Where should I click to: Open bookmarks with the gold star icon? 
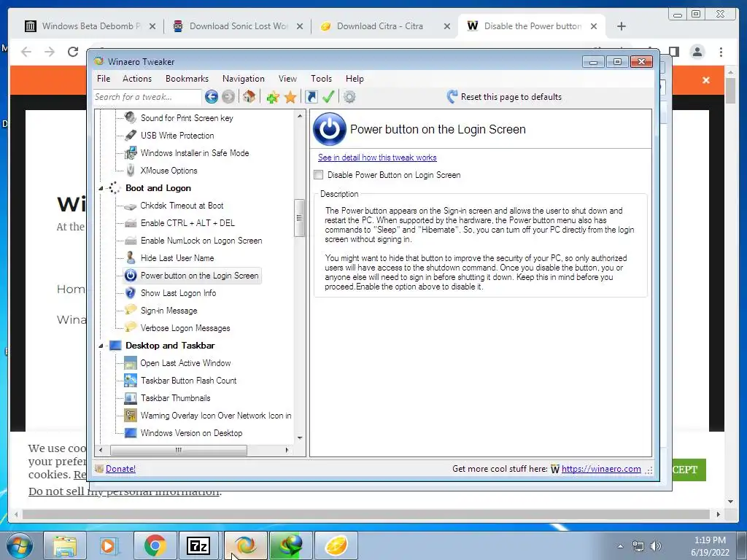click(x=290, y=98)
